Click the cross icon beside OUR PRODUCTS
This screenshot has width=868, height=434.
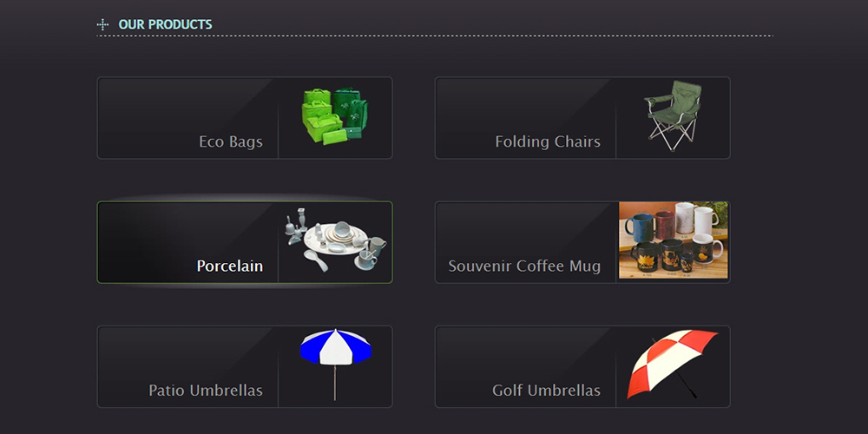[102, 24]
